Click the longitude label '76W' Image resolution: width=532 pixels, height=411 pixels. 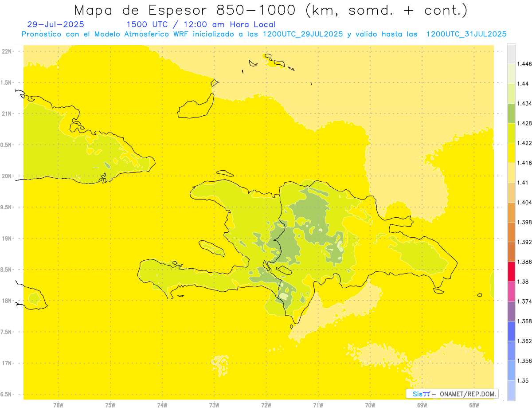pyautogui.click(x=58, y=405)
